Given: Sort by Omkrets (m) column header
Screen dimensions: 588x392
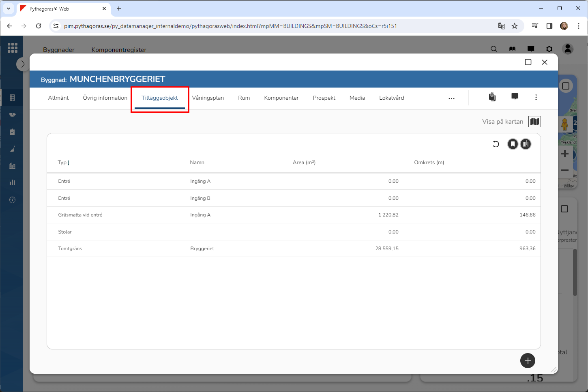Looking at the screenshot, I should click(429, 163).
